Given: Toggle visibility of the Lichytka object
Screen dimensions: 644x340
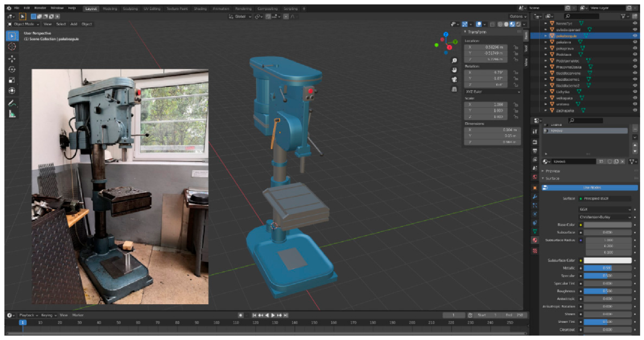Looking at the screenshot, I should [x=635, y=92].
